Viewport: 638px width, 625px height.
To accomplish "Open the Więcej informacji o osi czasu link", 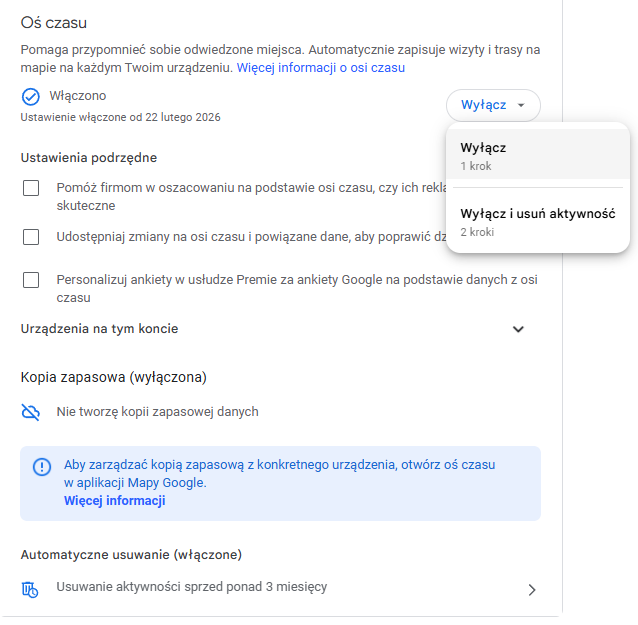I will tap(320, 68).
